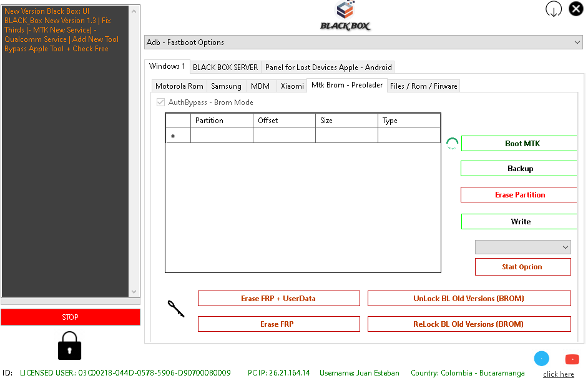588x383 pixels.
Task: Click Erase FRP + UserData button
Action: tap(278, 299)
